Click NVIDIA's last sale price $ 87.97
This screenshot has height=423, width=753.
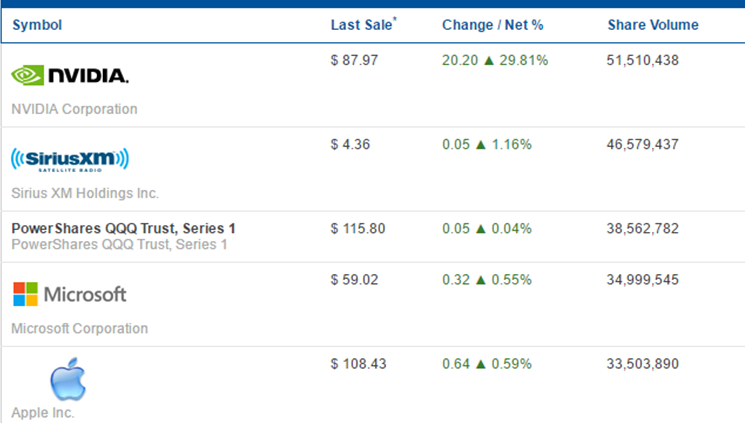[354, 60]
